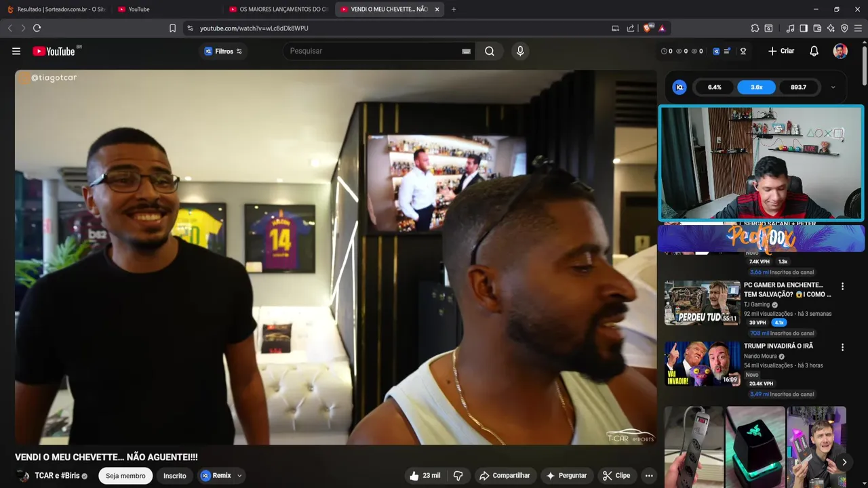Open PC GAMER DA ENCHENTE video thumbnail

click(x=702, y=303)
